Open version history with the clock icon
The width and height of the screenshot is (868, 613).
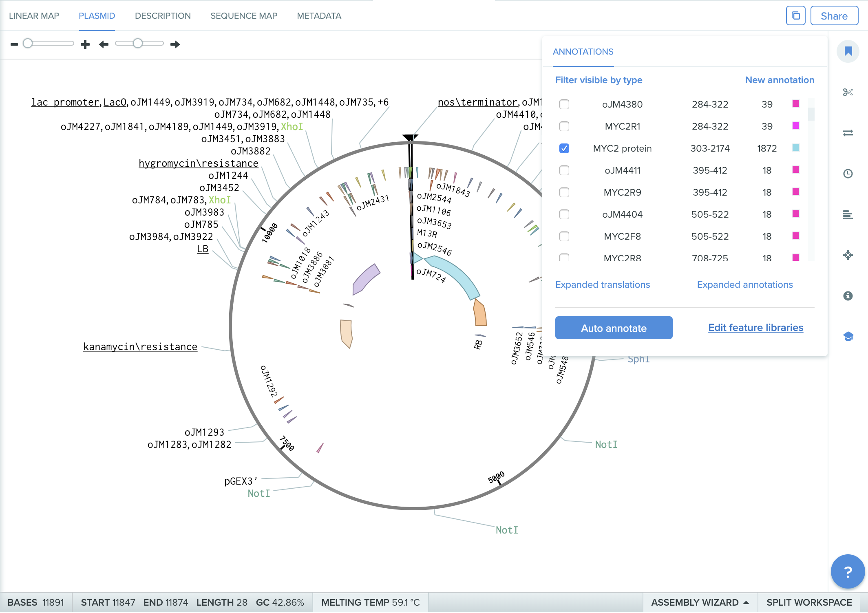coord(848,174)
